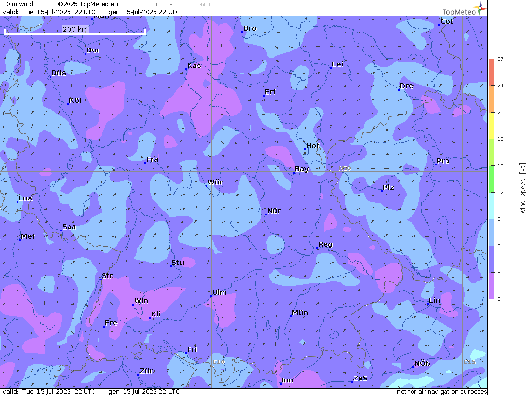
Task: Click the '9410' number in the header
Action: click(x=205, y=5)
